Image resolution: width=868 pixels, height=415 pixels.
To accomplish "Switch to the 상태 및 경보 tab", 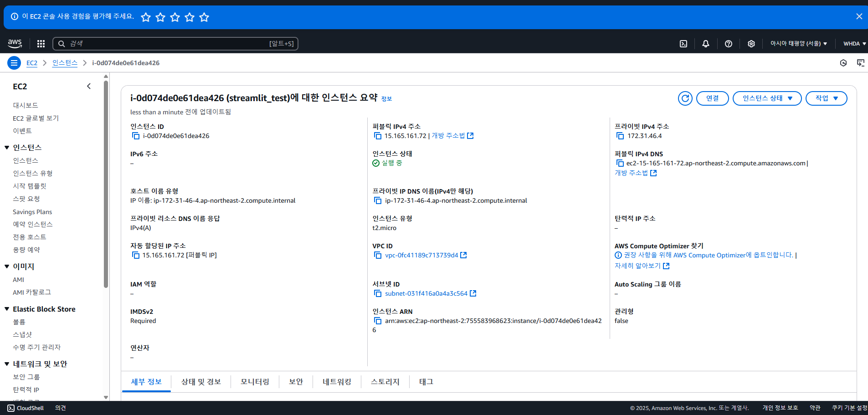I will click(201, 382).
